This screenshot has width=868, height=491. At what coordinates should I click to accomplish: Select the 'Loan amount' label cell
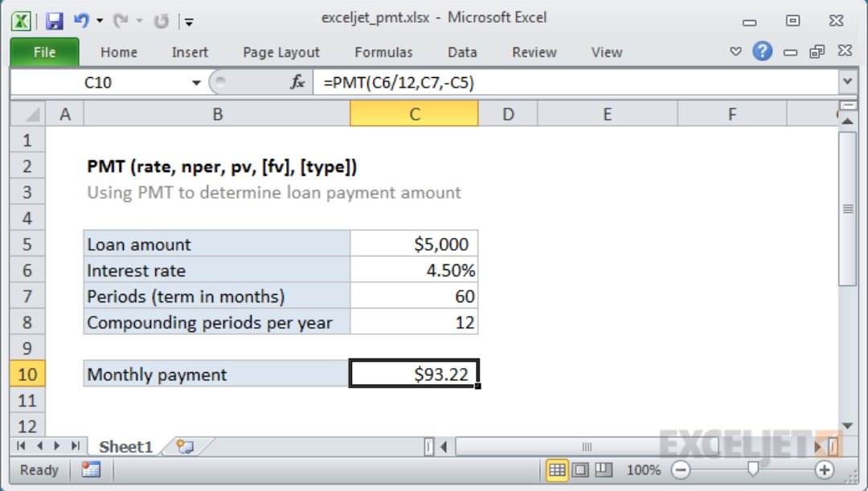pyautogui.click(x=217, y=244)
